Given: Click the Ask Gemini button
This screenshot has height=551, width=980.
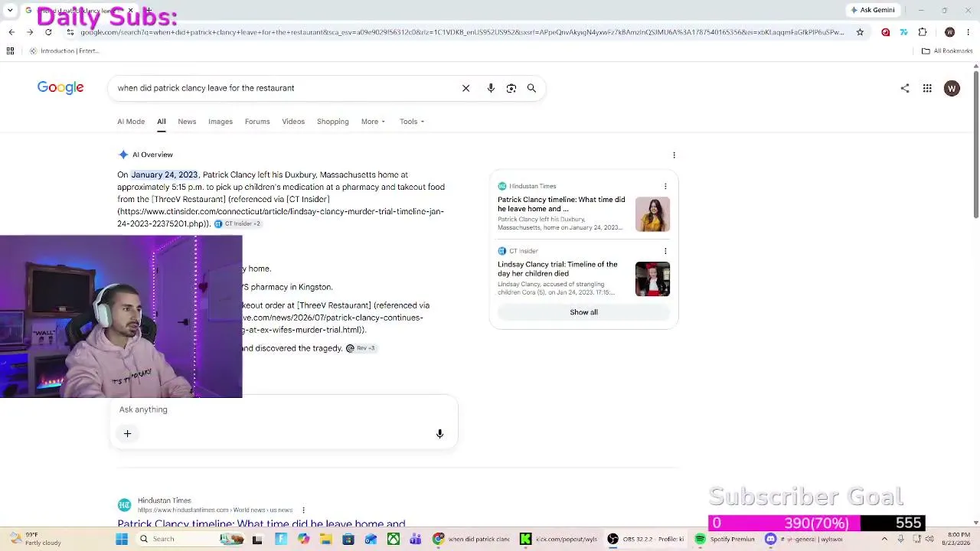Looking at the screenshot, I should click(872, 10).
